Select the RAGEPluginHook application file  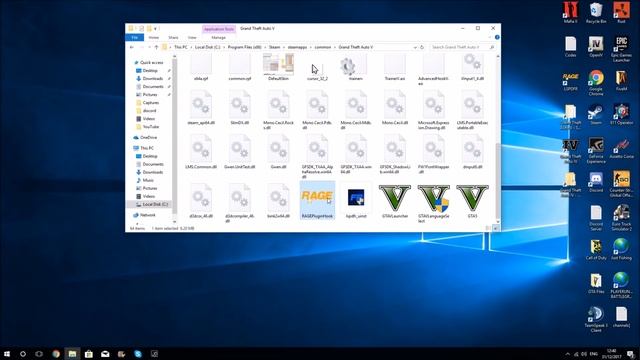(317, 200)
